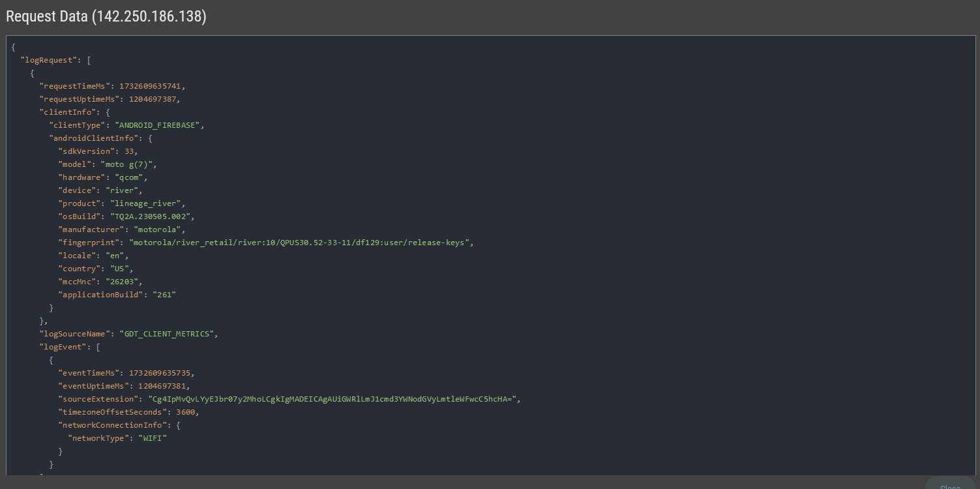The image size is (980, 489).
Task: Click the "logRequest" key in the JSON
Action: pos(49,60)
